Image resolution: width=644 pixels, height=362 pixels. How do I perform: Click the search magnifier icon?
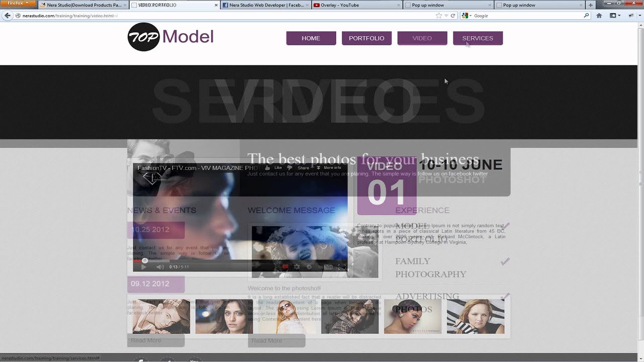pos(586,16)
